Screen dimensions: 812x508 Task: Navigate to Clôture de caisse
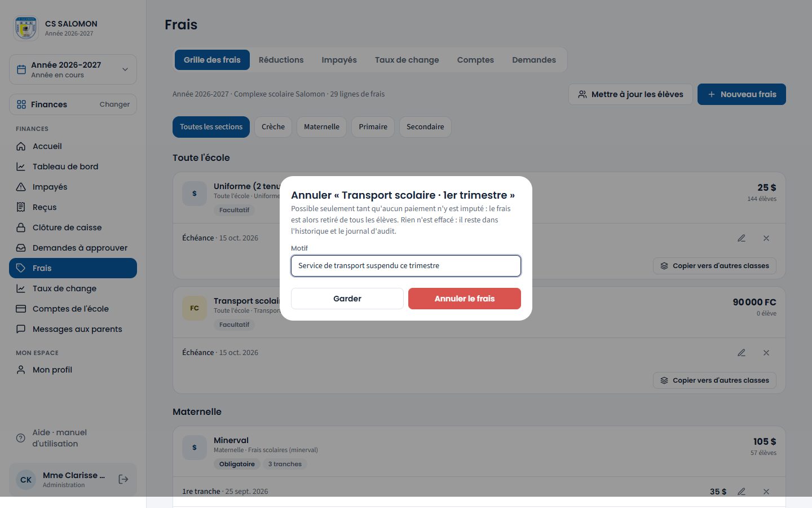pyautogui.click(x=73, y=227)
